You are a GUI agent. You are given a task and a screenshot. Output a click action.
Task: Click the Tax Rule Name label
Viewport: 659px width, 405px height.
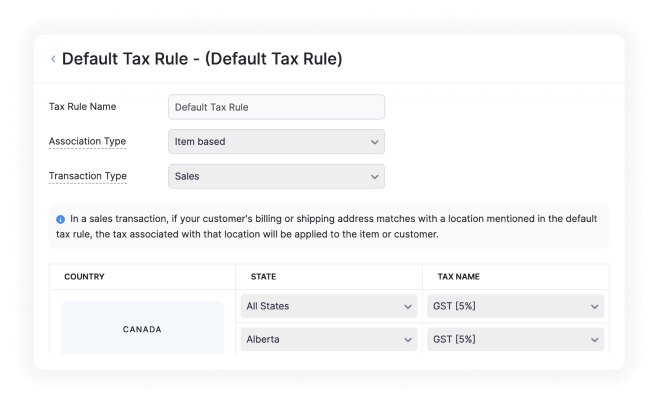(83, 107)
